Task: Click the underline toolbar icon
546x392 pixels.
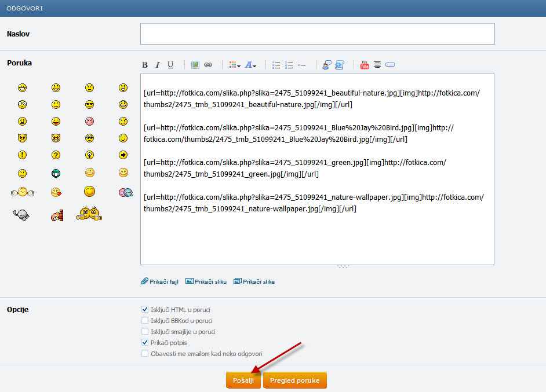Action: click(170, 65)
